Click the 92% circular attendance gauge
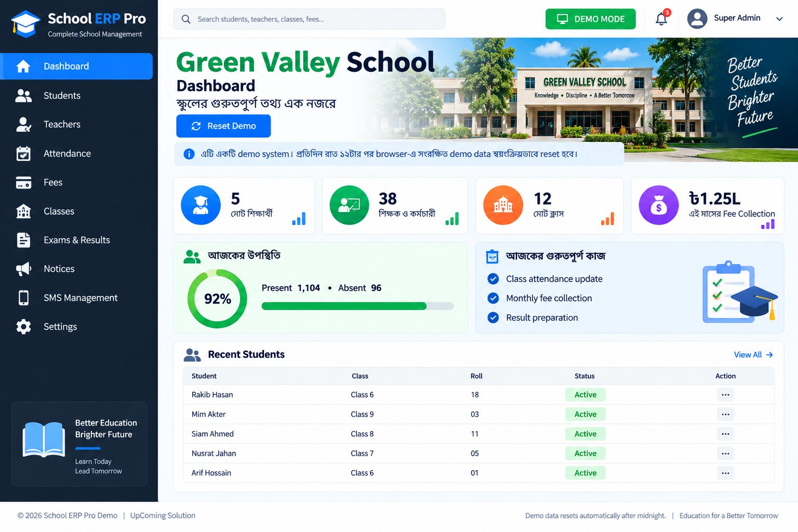 tap(217, 299)
